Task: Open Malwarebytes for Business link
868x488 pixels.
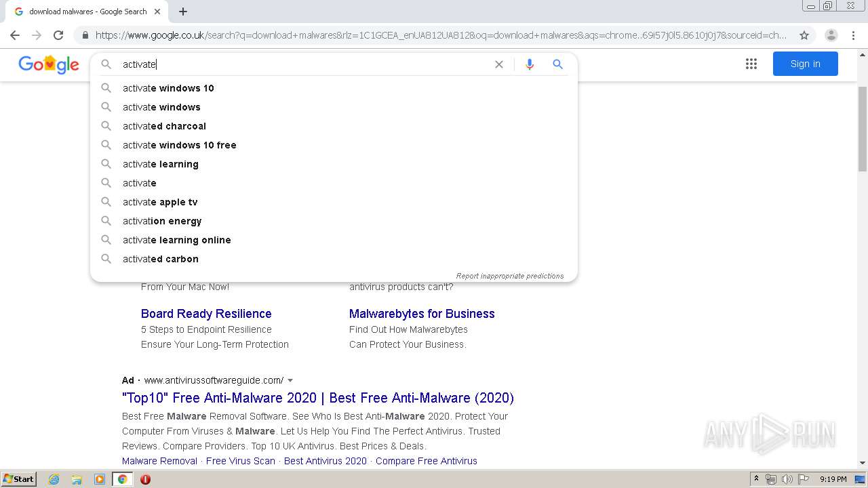Action: 422,314
